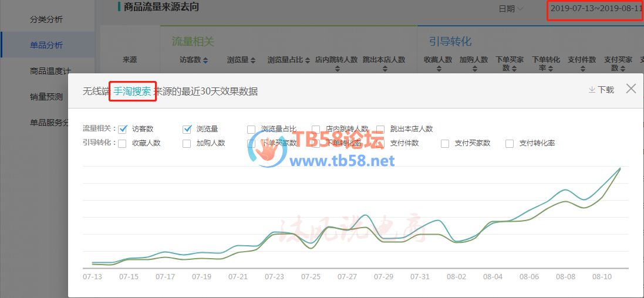Uncheck the 访客数 checkbox
Viewport: 644px width, 298px height.
(123, 129)
